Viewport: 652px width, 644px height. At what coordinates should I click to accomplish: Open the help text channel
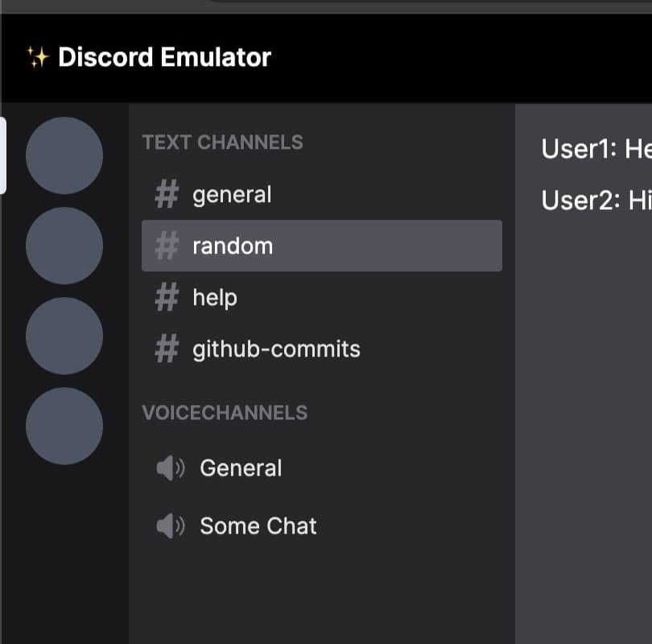coord(322,297)
